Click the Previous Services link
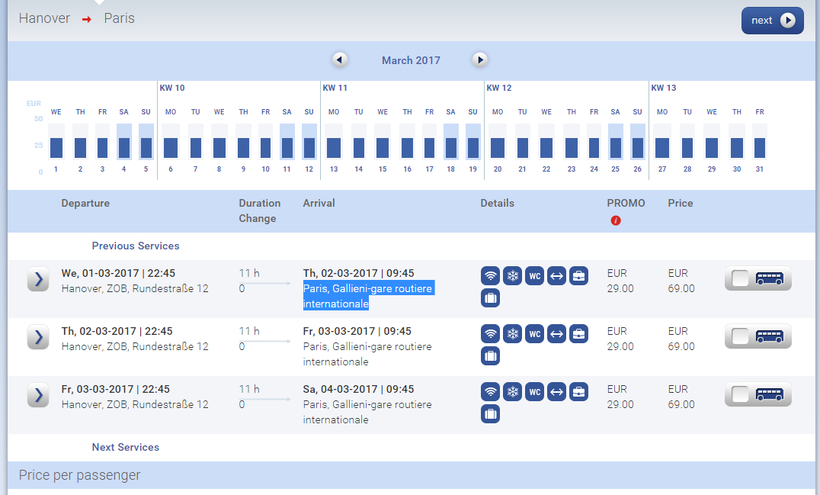The height and width of the screenshot is (495, 820). tap(135, 245)
